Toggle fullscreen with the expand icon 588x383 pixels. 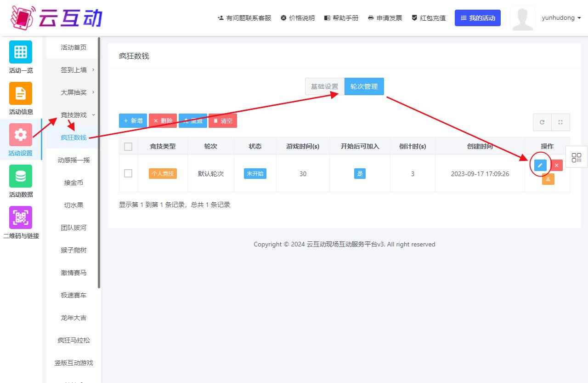(x=560, y=122)
